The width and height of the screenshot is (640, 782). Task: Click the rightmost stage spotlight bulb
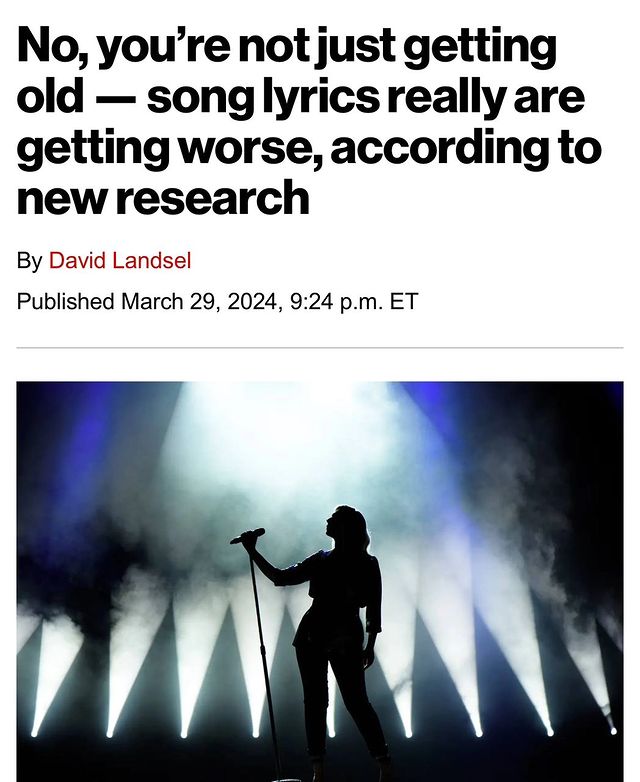pos(613,731)
